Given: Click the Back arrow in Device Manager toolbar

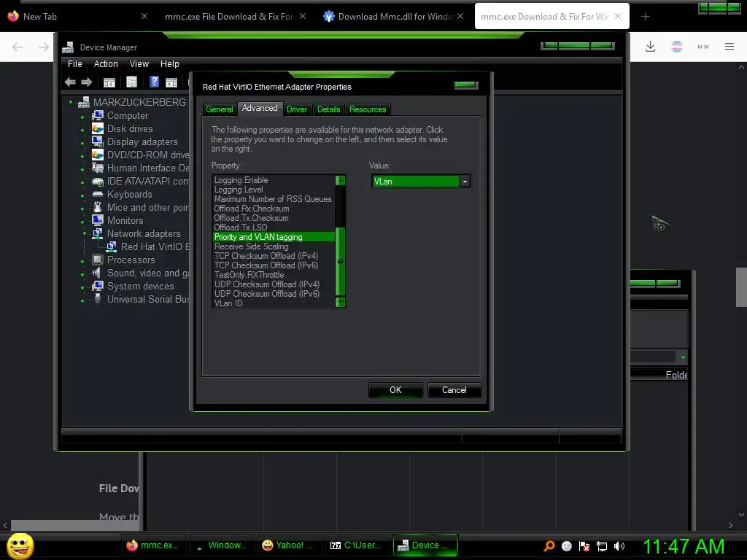Looking at the screenshot, I should tap(70, 82).
